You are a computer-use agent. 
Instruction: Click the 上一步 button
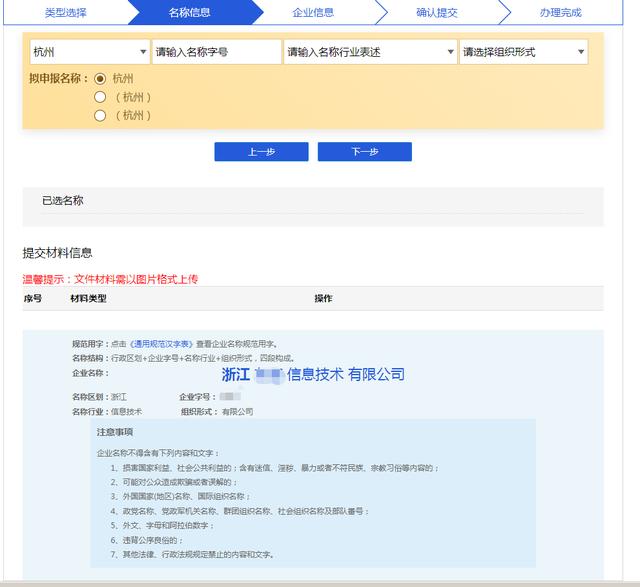[x=261, y=152]
